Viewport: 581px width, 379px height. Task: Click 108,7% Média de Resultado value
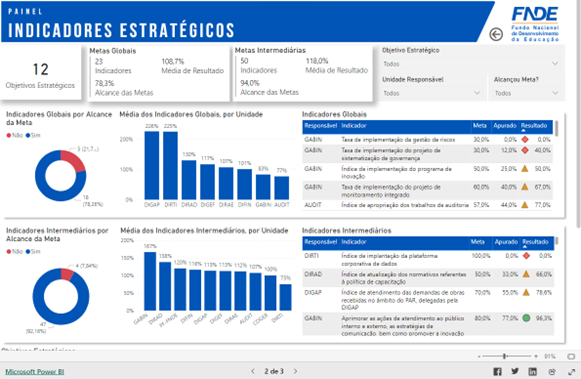click(x=173, y=61)
